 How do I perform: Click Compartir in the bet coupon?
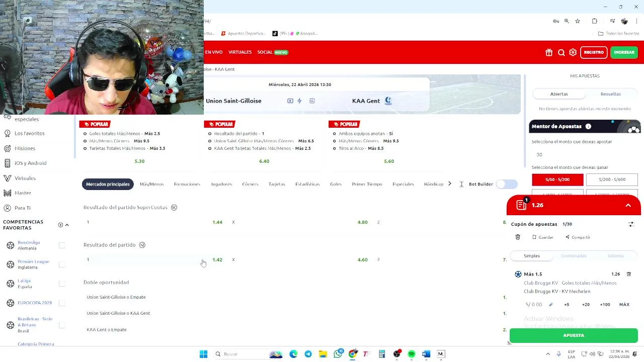[x=578, y=237]
